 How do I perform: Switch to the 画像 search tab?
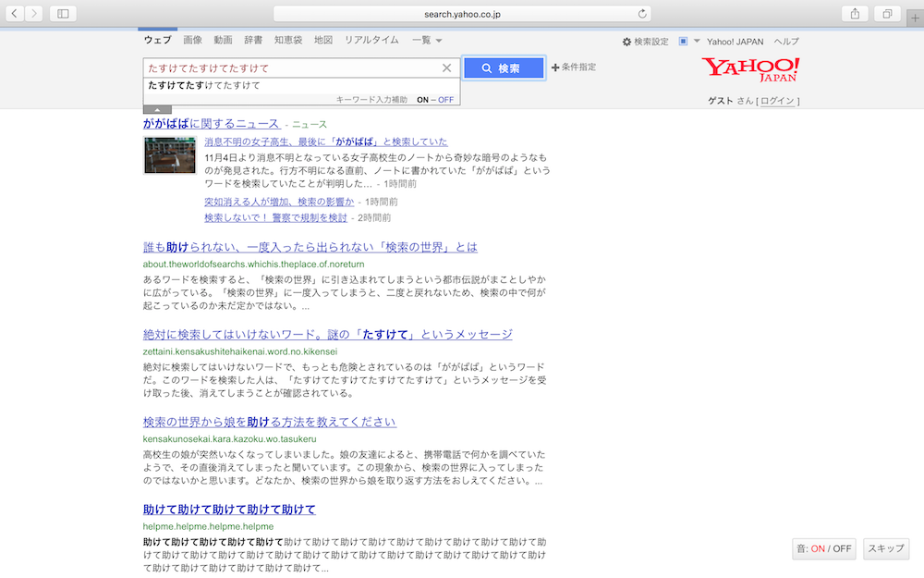(192, 41)
